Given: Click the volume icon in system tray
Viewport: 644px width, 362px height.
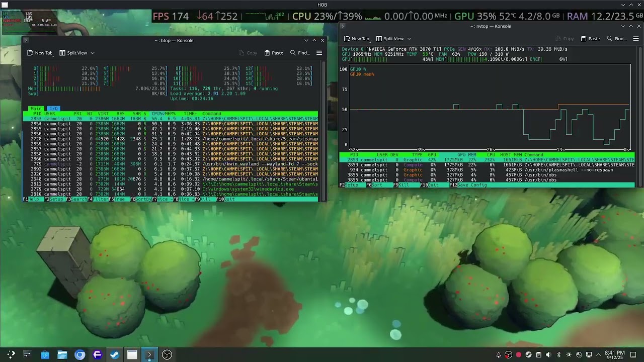Looking at the screenshot, I should 548,355.
